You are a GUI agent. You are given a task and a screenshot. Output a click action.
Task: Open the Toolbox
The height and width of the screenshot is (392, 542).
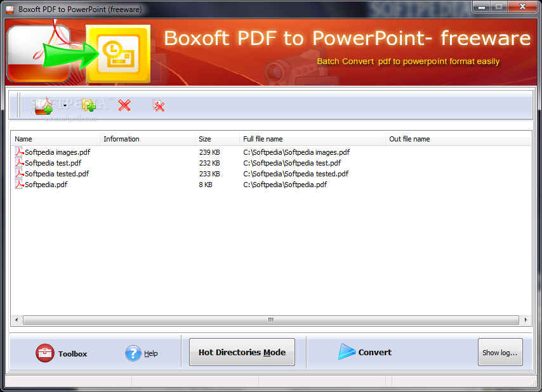pyautogui.click(x=62, y=353)
